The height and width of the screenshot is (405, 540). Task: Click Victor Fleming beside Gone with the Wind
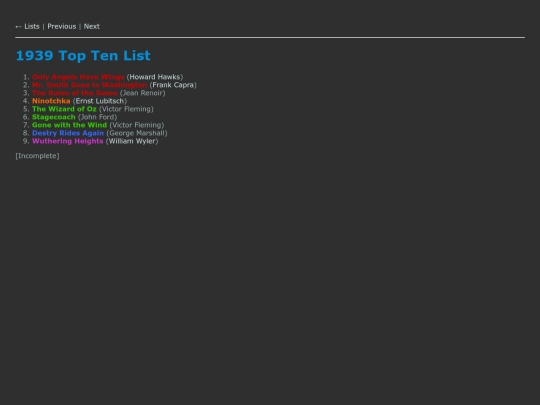[137, 125]
